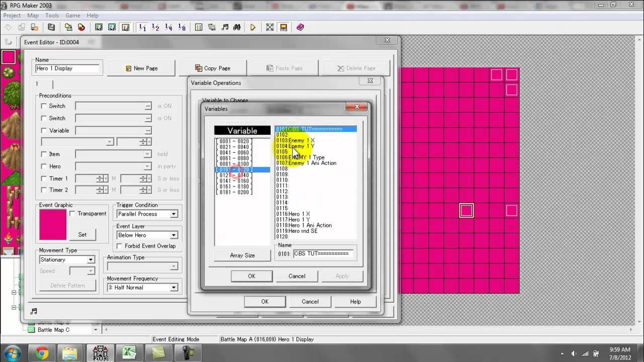Image resolution: width=644 pixels, height=362 pixels.
Task: Open the Windows Start menu
Action: [x=12, y=353]
